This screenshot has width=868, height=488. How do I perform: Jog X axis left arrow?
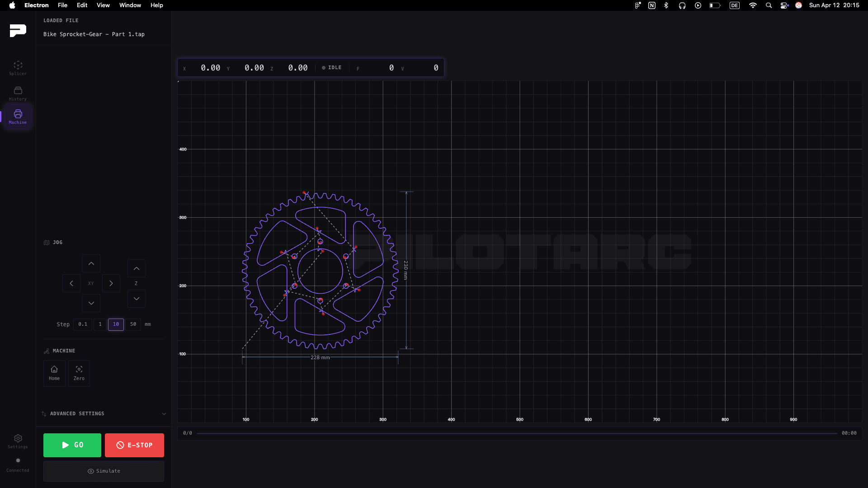tap(71, 283)
